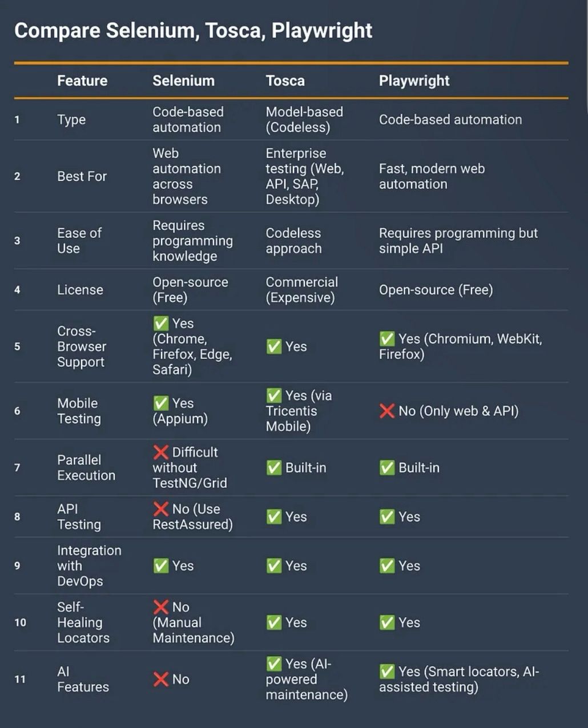588x728 pixels.
Task: Click green check beside 'Yes (AI-powered maintenance)'
Action: coord(274,664)
